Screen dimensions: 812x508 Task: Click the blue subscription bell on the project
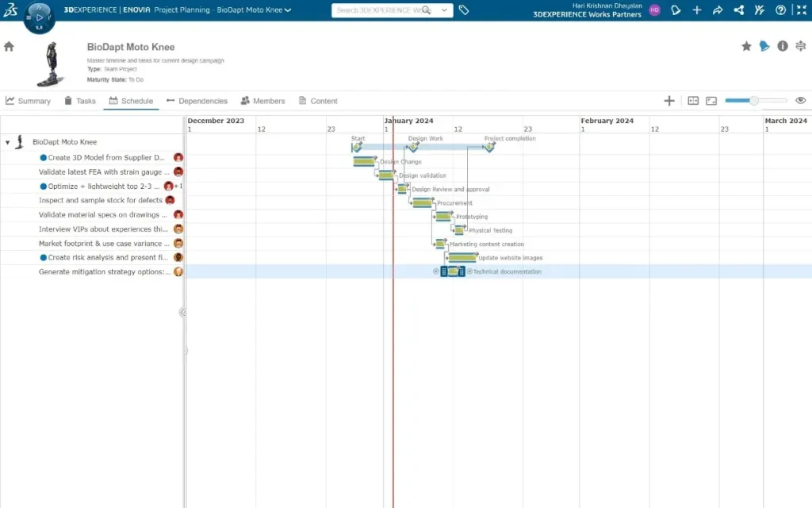pos(764,46)
